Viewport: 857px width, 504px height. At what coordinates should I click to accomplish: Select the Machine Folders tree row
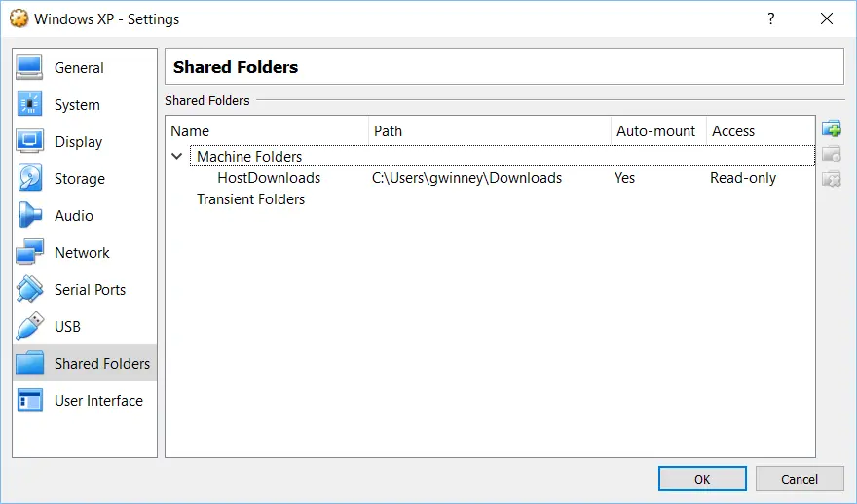tap(502, 157)
